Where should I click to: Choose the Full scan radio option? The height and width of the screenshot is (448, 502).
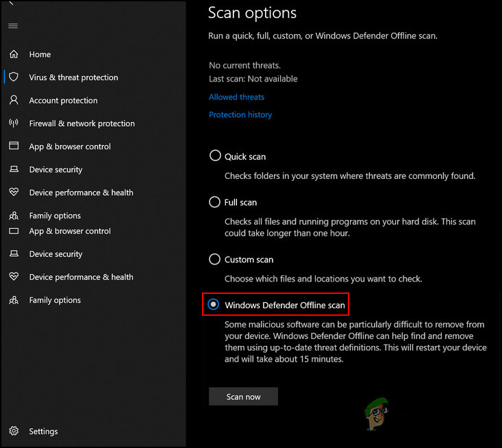point(215,202)
